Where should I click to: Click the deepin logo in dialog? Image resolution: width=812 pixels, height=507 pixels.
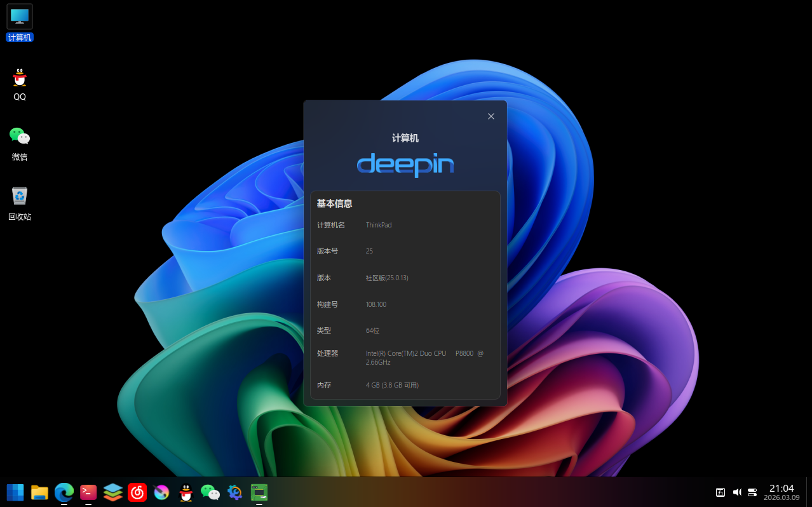click(x=405, y=165)
